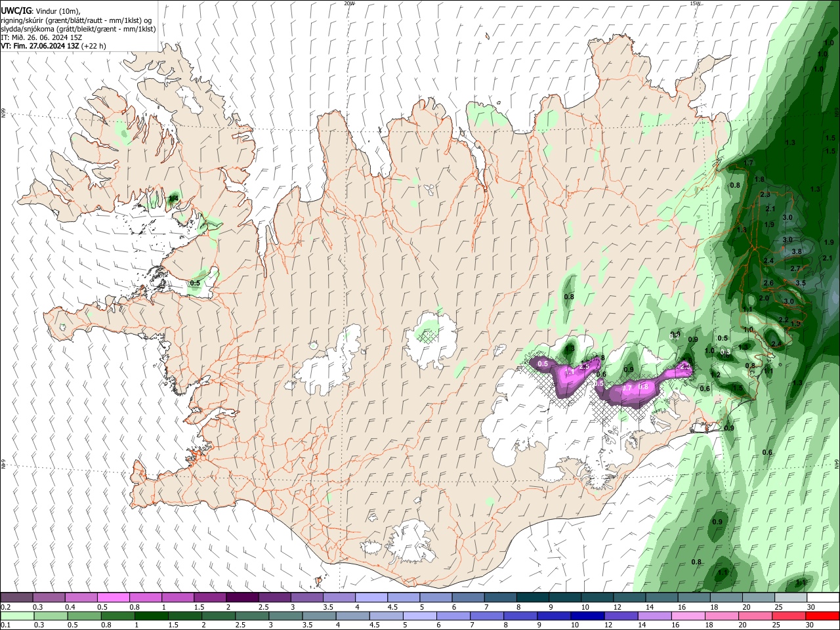Click the snow legend swatch between 6 and 7
The height and width of the screenshot is (630, 840).
coord(469,598)
